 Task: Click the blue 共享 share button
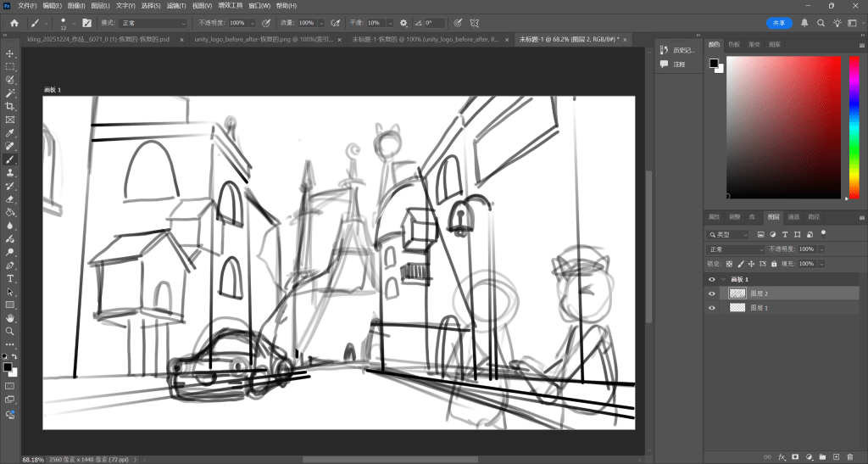pos(779,23)
